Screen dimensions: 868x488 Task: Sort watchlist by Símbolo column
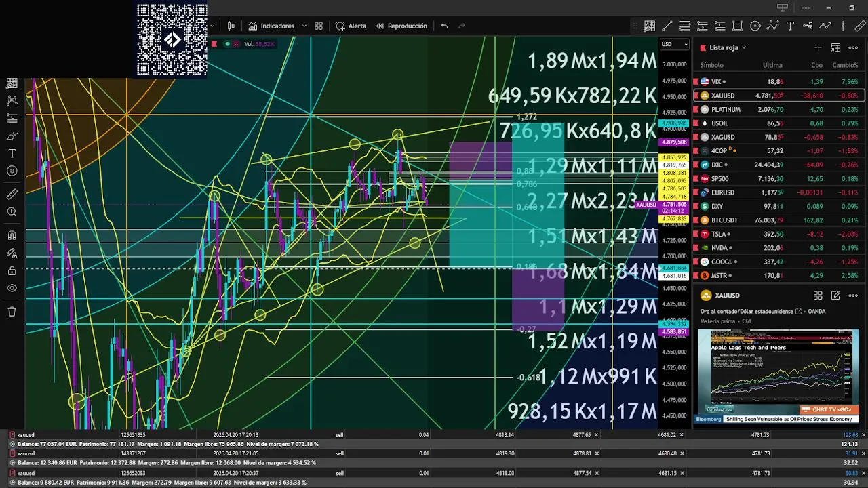711,65
